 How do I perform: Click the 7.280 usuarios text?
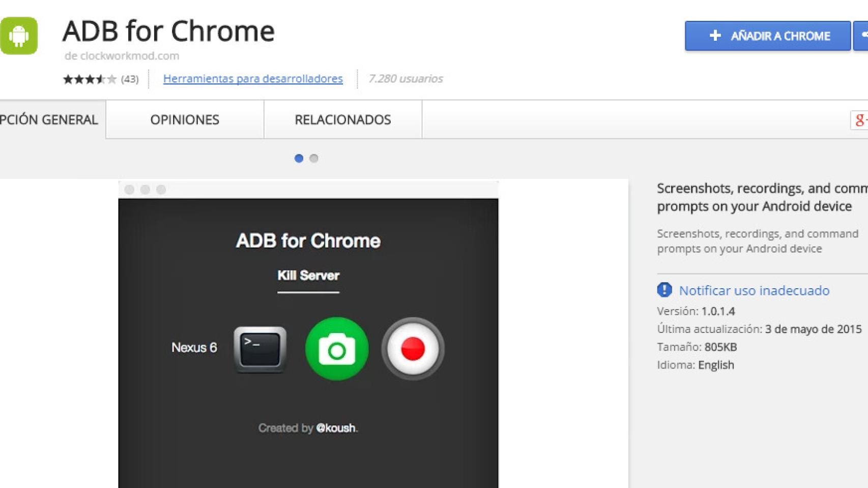(406, 79)
